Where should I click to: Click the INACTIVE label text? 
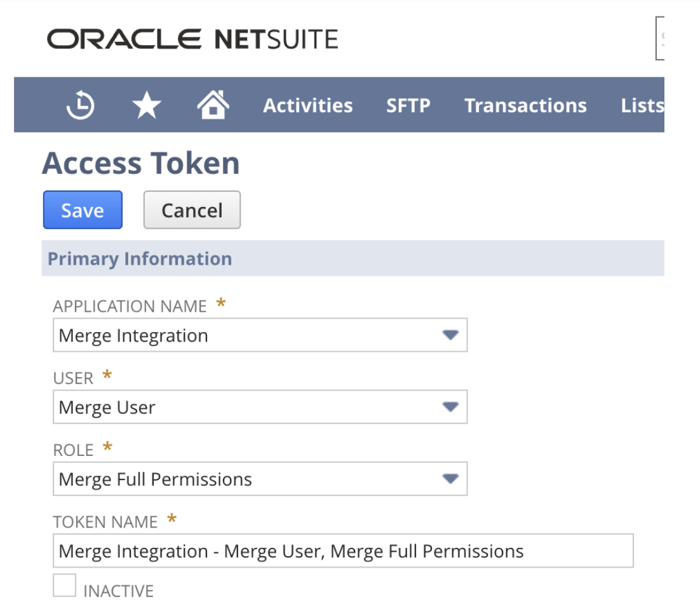pyautogui.click(x=118, y=591)
